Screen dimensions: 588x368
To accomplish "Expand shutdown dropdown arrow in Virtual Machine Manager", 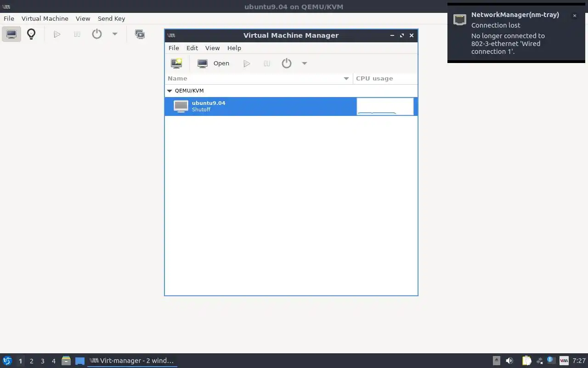I will pos(304,63).
